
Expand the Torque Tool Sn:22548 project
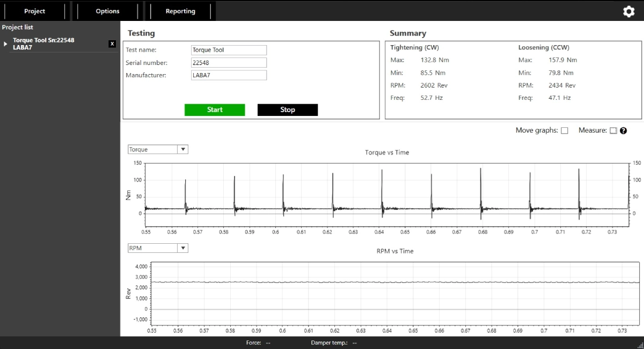point(6,44)
